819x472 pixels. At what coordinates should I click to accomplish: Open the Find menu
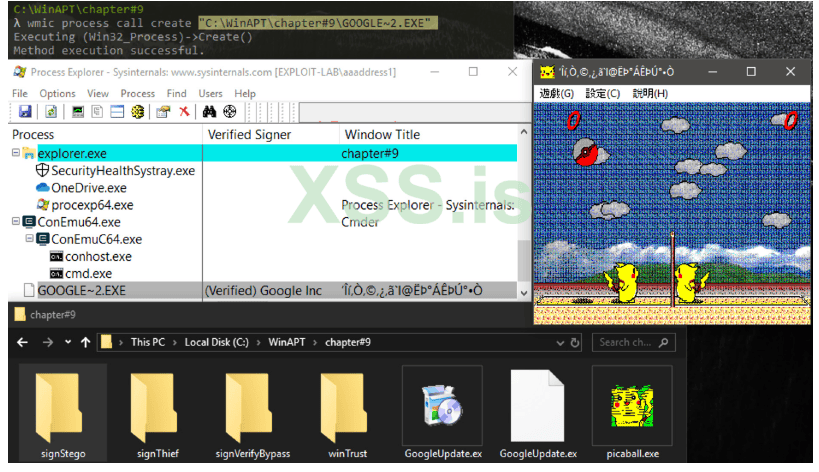pyautogui.click(x=177, y=93)
